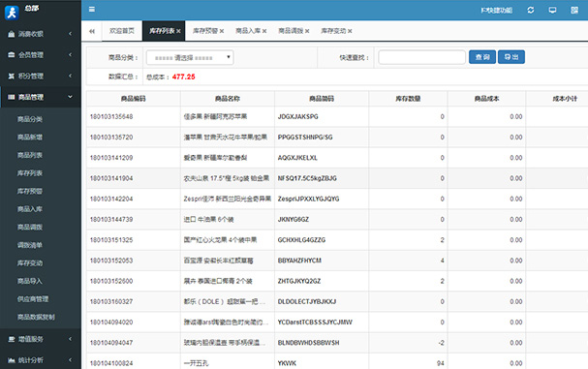588x369 pixels.
Task: Close the 库存预警 tab
Action: pyautogui.click(x=222, y=31)
